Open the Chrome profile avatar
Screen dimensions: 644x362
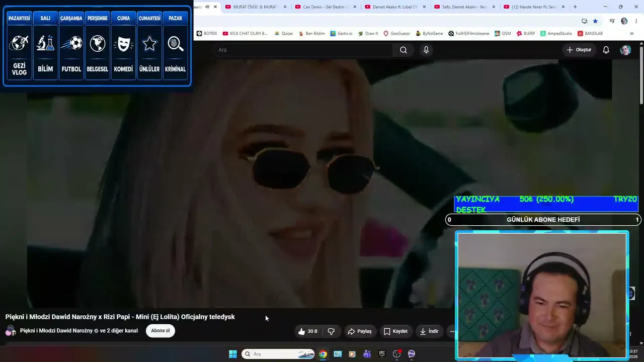tap(624, 21)
